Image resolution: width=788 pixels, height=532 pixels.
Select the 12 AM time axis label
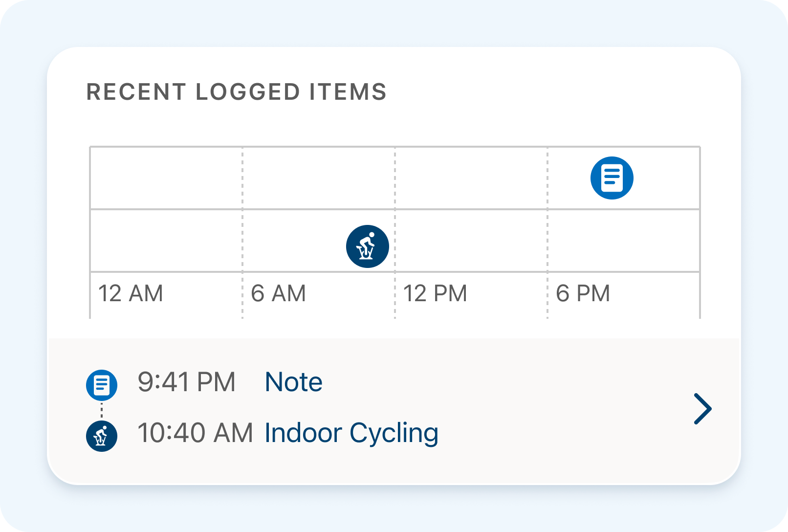tap(131, 294)
